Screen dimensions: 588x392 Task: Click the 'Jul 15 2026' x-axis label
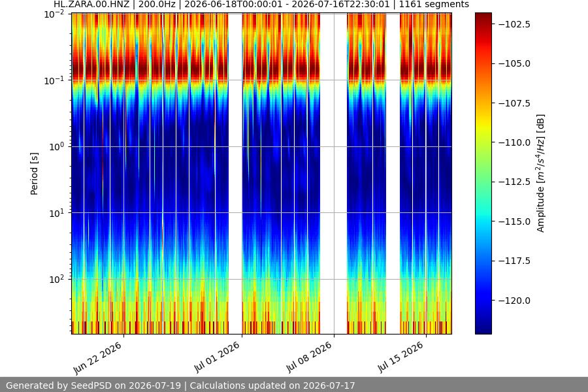pos(401,357)
